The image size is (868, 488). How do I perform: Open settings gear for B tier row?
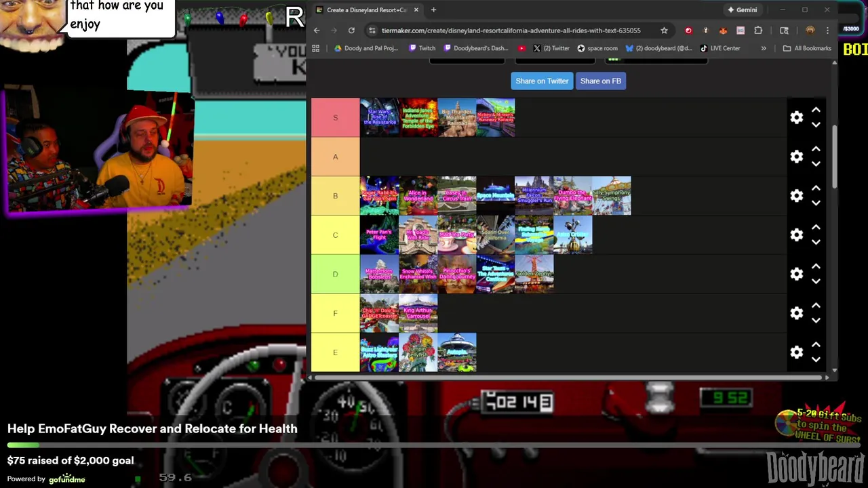[797, 196]
